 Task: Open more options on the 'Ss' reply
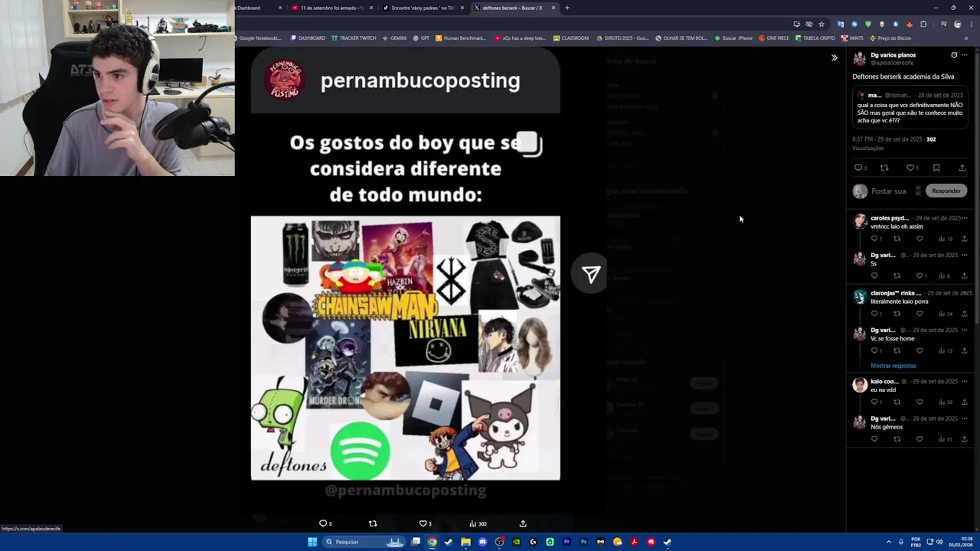964,255
